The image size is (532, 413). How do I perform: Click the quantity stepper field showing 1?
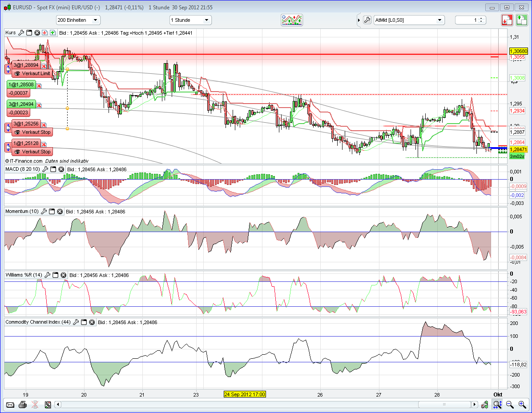(470, 20)
